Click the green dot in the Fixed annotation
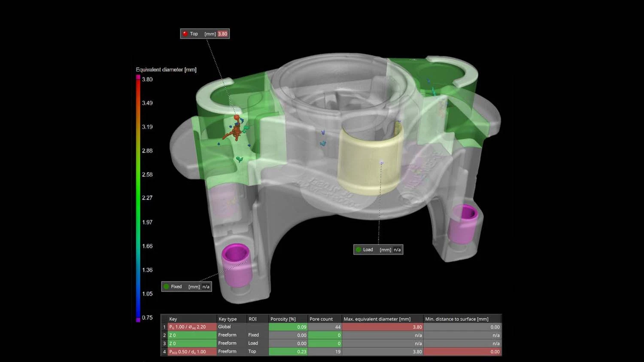This screenshot has width=644, height=362. coord(167,287)
